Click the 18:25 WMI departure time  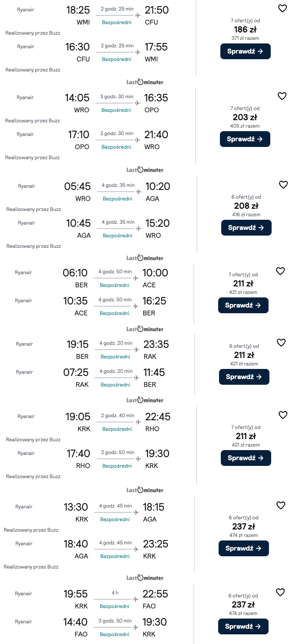tap(78, 10)
